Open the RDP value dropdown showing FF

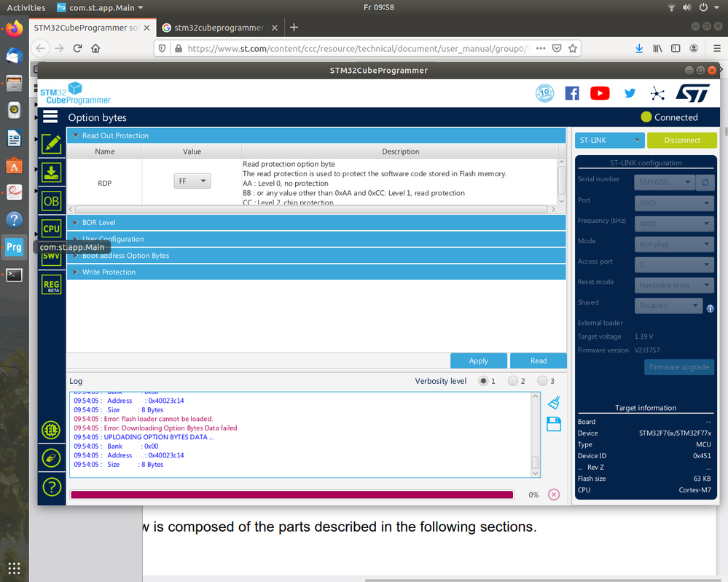(x=192, y=181)
